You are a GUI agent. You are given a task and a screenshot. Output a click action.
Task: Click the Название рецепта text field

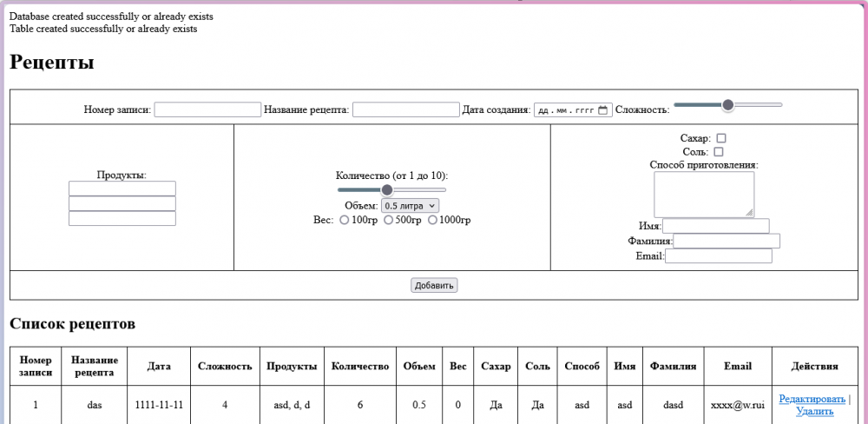[x=405, y=109]
